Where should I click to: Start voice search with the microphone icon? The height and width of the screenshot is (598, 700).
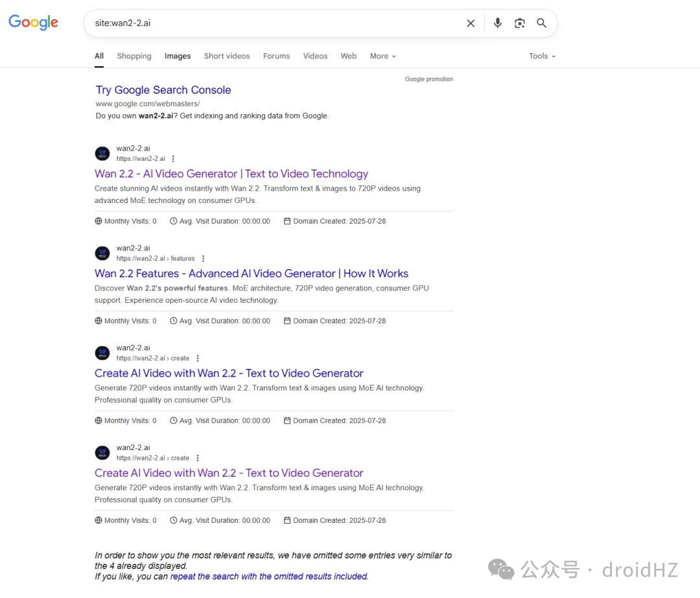coord(497,23)
